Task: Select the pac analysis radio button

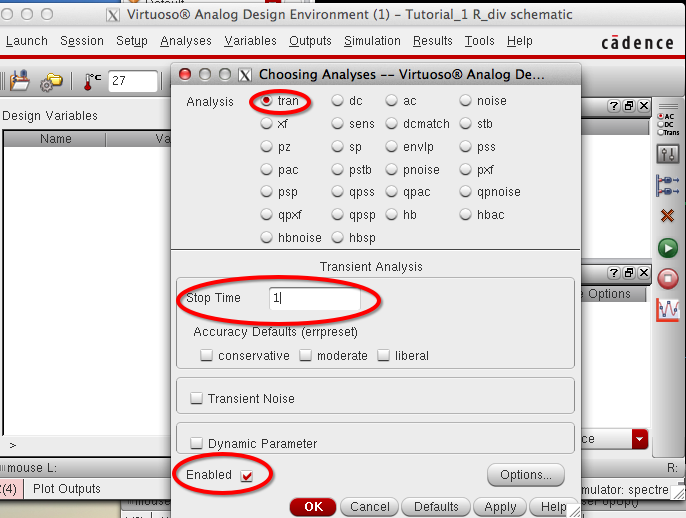Action: click(266, 169)
